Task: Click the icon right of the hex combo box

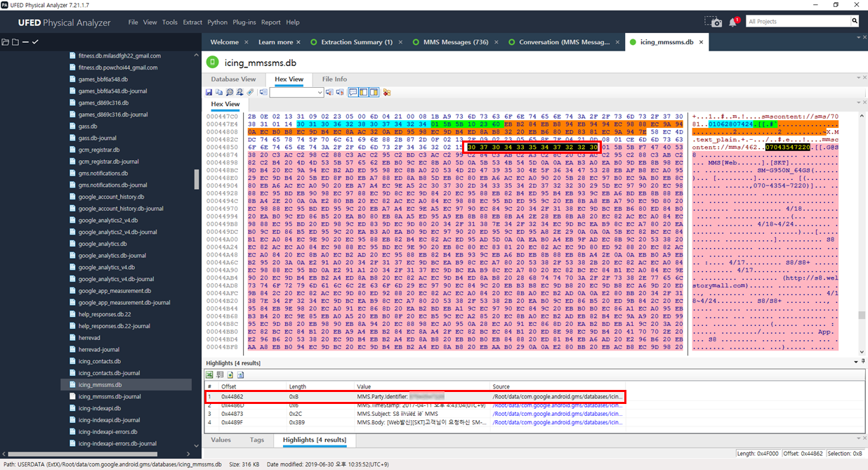Action: click(329, 92)
